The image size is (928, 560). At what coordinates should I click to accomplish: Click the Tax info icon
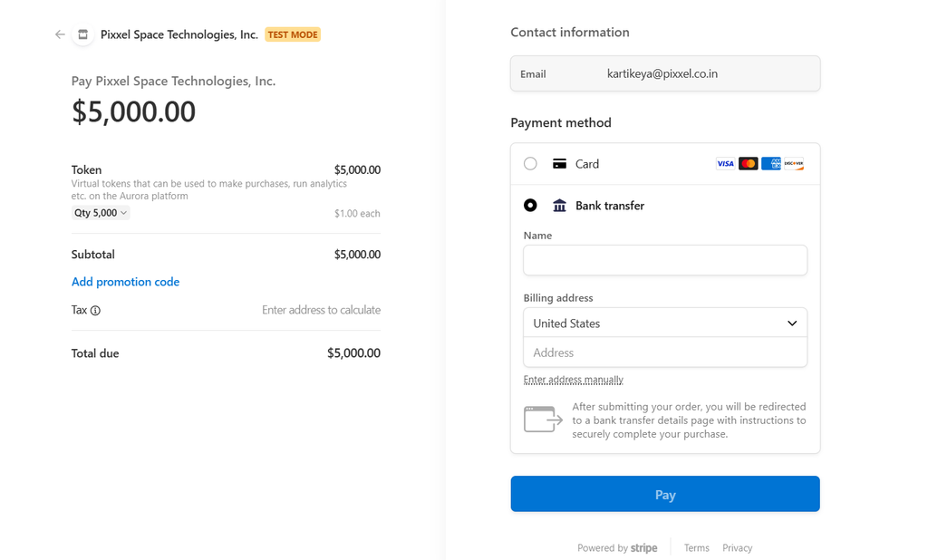click(x=95, y=310)
